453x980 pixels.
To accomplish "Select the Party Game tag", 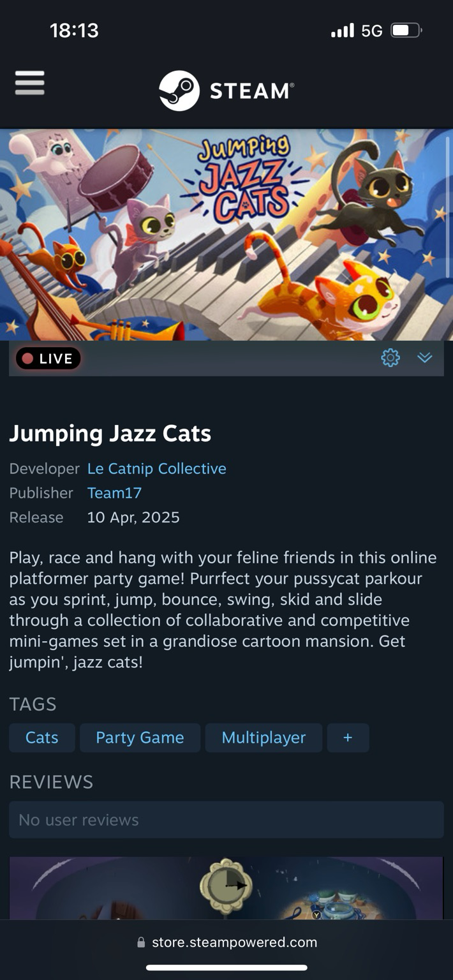I will click(140, 738).
